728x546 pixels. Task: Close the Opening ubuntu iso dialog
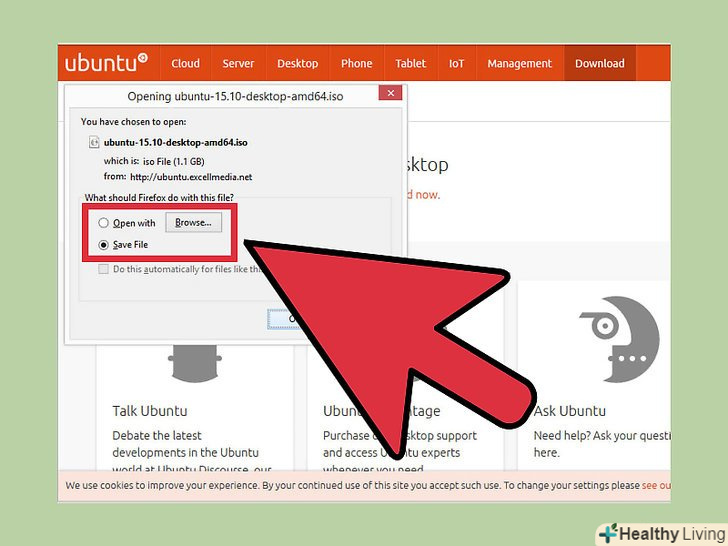(390, 93)
